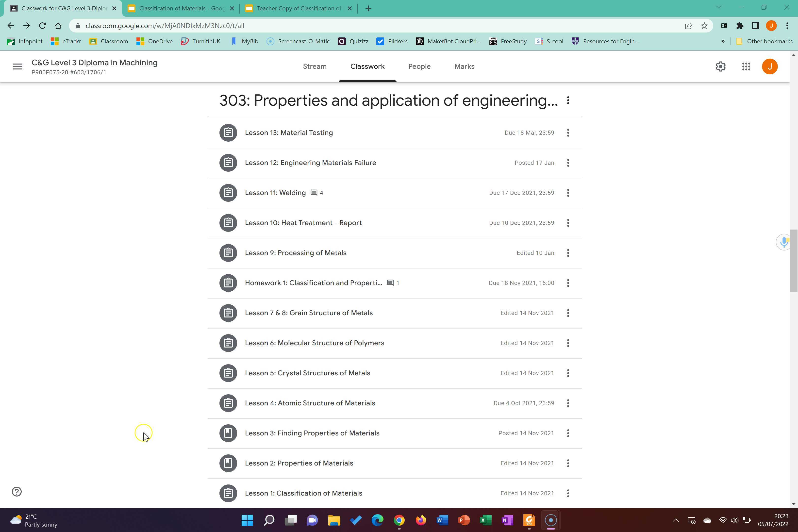
Task: Activate the microphone icon on the right edge
Action: pyautogui.click(x=784, y=242)
